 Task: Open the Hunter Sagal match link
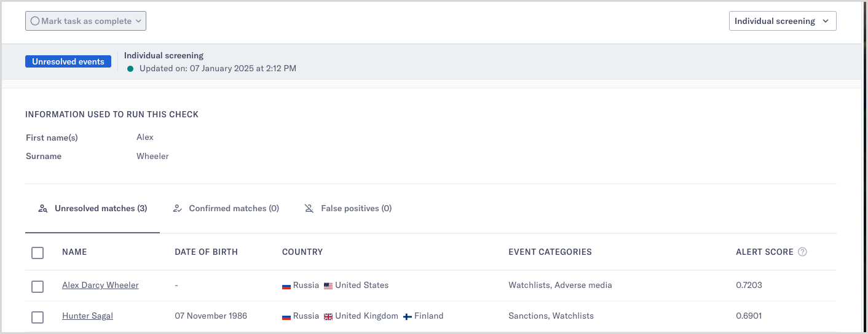coord(87,316)
